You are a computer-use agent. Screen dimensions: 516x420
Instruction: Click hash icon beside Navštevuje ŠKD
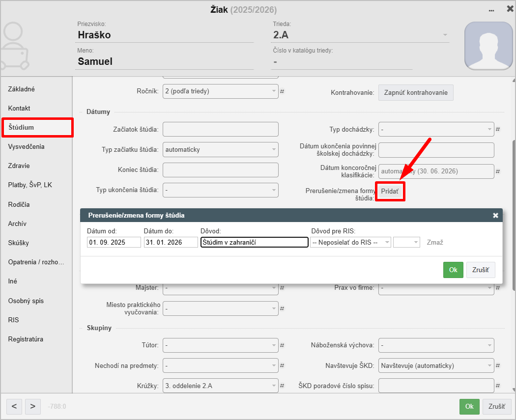point(497,365)
